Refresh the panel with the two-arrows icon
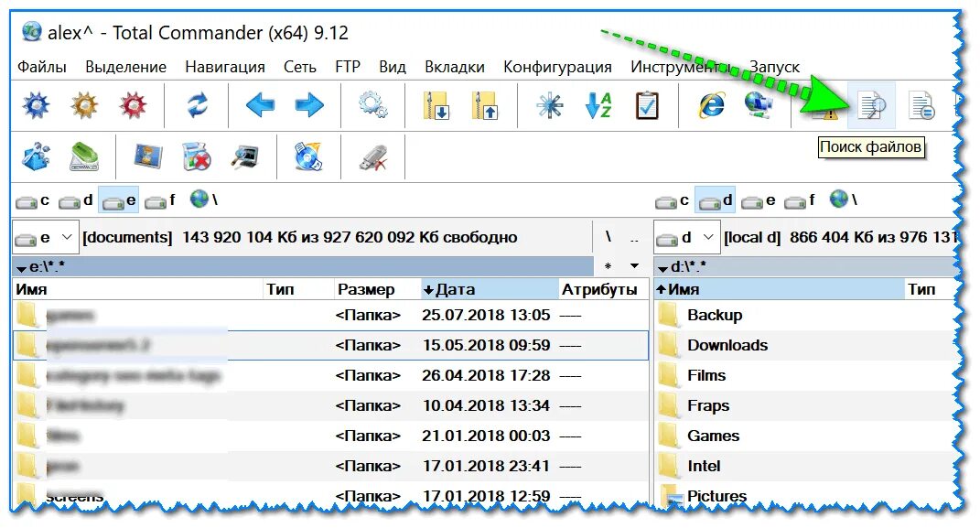The height and width of the screenshot is (528, 980). 198,105
